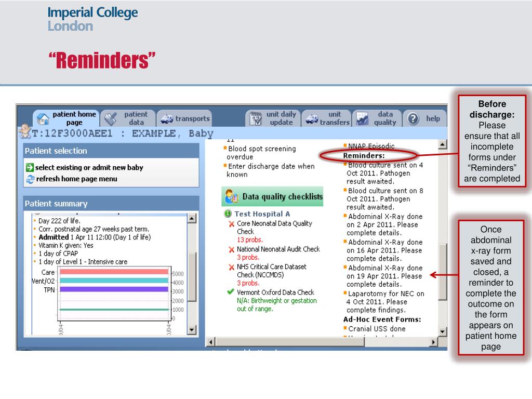Click the Data quality checklists banner

pos(272,196)
